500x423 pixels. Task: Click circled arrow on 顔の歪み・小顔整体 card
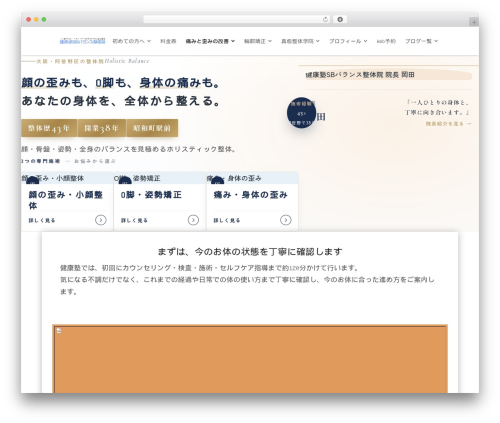[101, 220]
